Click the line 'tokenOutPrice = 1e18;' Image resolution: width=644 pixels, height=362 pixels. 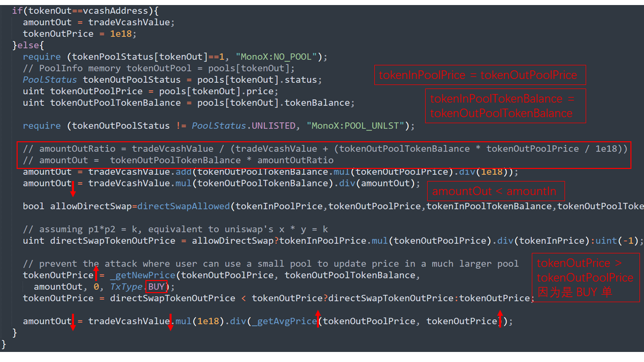point(79,34)
